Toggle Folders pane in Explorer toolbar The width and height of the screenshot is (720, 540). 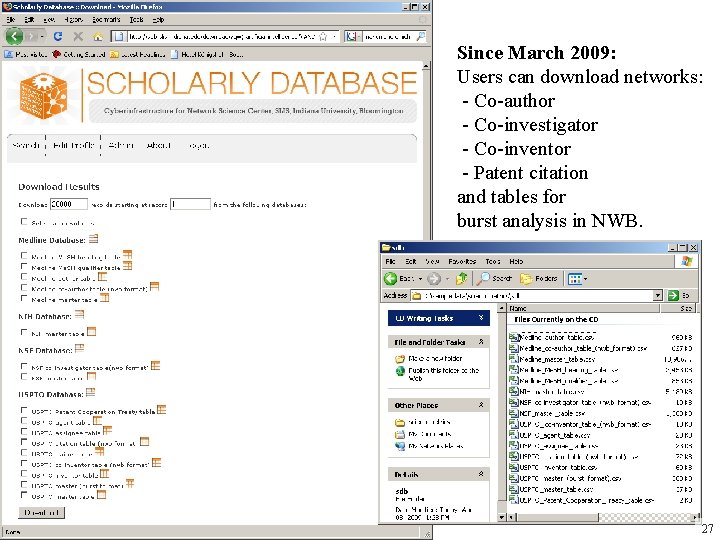[538, 278]
